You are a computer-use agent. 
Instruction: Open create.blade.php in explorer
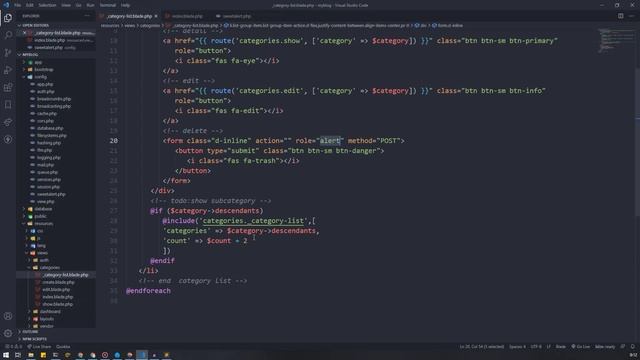58,282
